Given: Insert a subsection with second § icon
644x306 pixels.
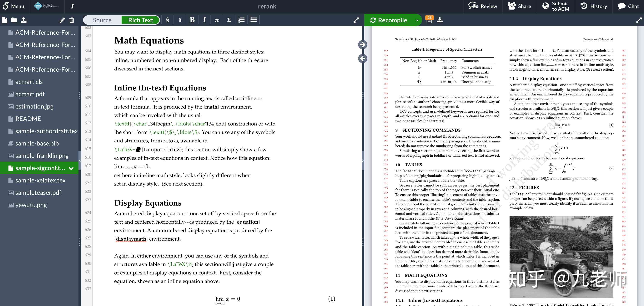Looking at the screenshot, I should 180,20.
